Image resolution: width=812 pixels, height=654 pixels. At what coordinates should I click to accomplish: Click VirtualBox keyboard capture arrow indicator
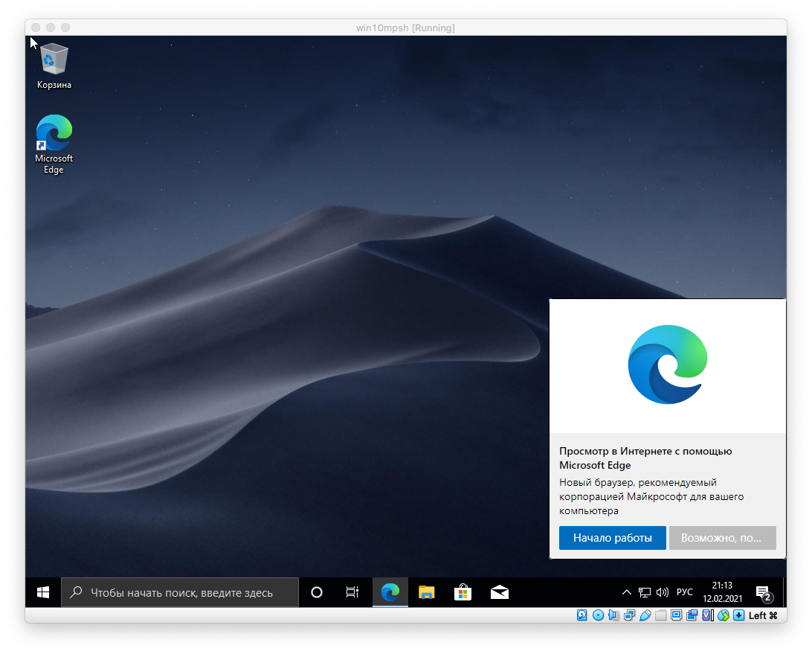pyautogui.click(x=739, y=615)
